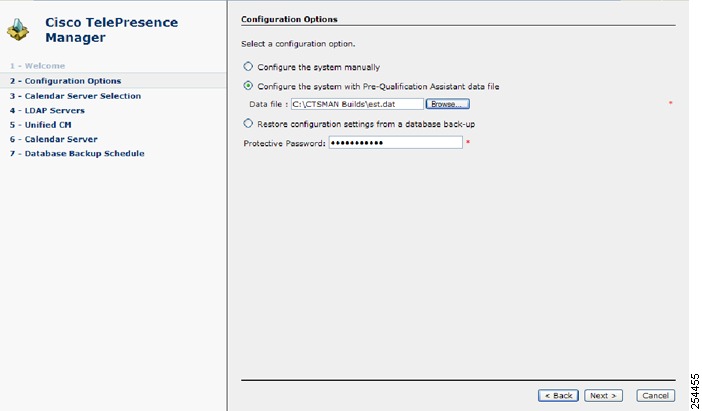Select Configure the system manually radio button
This screenshot has width=702, height=411.
pyautogui.click(x=248, y=66)
